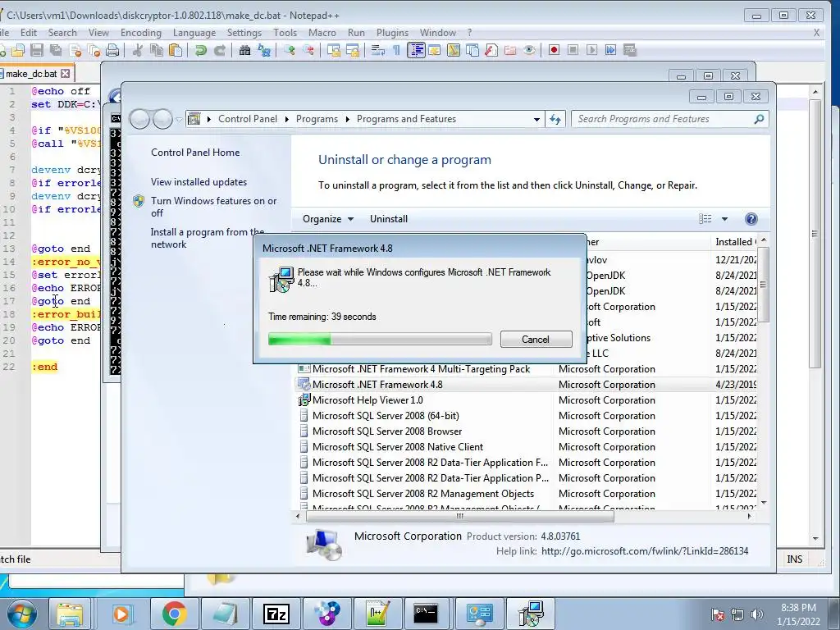This screenshot has height=630, width=840.
Task: Open the Organize dropdown in Programs and Features
Action: [328, 218]
